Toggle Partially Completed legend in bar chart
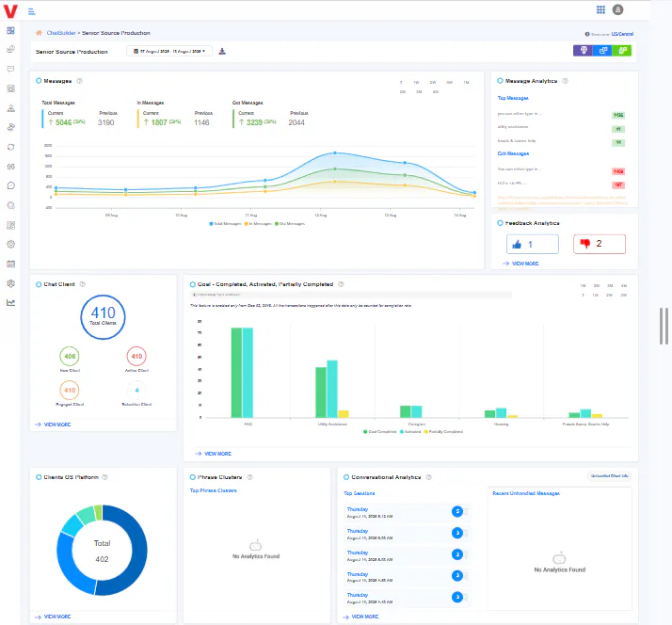The height and width of the screenshot is (625, 672). tap(443, 432)
